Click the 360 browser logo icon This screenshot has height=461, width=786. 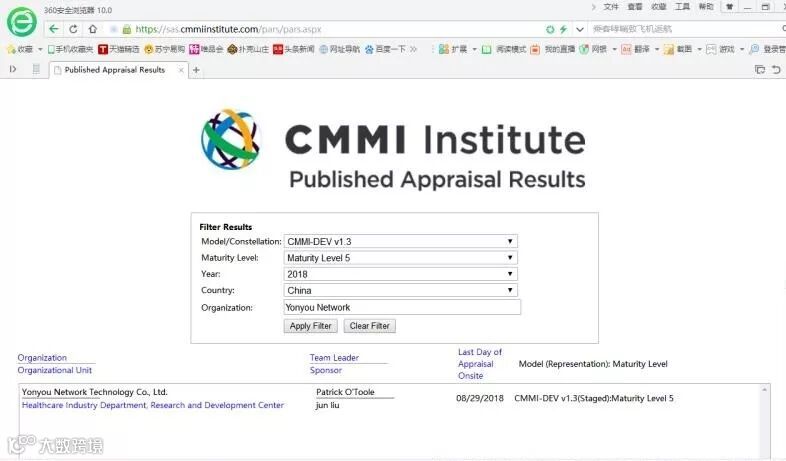pyautogui.click(x=22, y=22)
